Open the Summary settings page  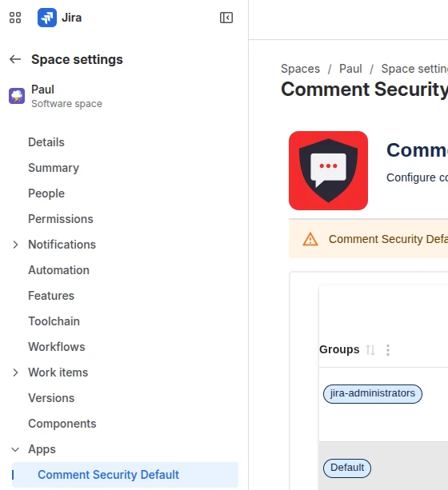(54, 168)
